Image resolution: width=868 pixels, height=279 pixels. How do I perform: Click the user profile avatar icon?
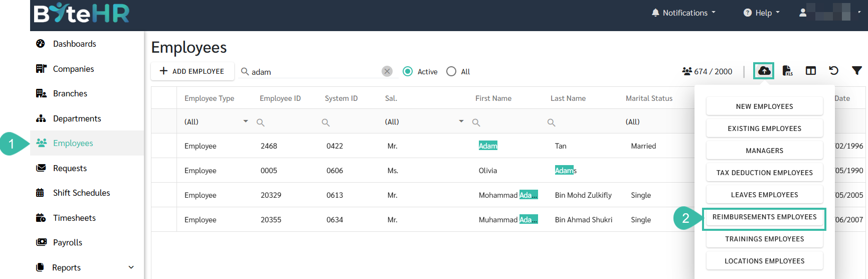[803, 13]
